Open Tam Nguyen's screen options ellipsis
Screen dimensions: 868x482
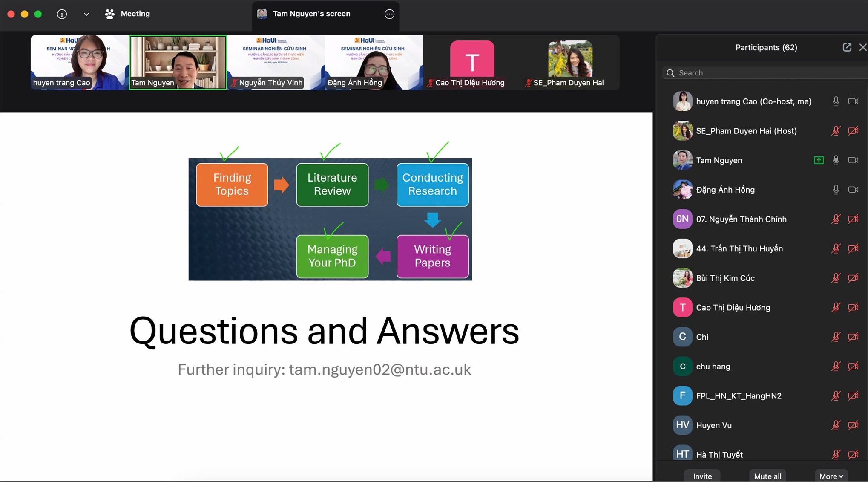tap(389, 14)
